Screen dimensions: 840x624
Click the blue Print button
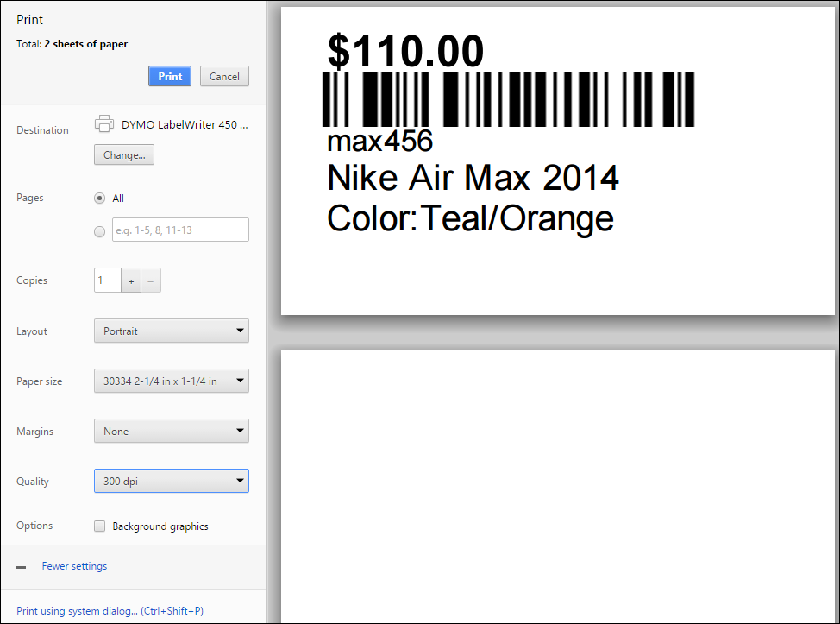click(x=170, y=76)
